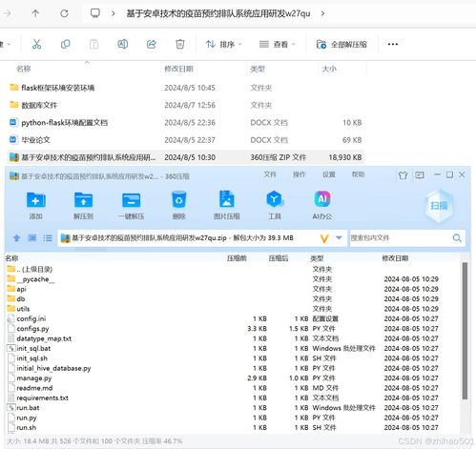Click the archive file list vertical scrollbar
This screenshot has height=449, width=476.
(x=465, y=331)
